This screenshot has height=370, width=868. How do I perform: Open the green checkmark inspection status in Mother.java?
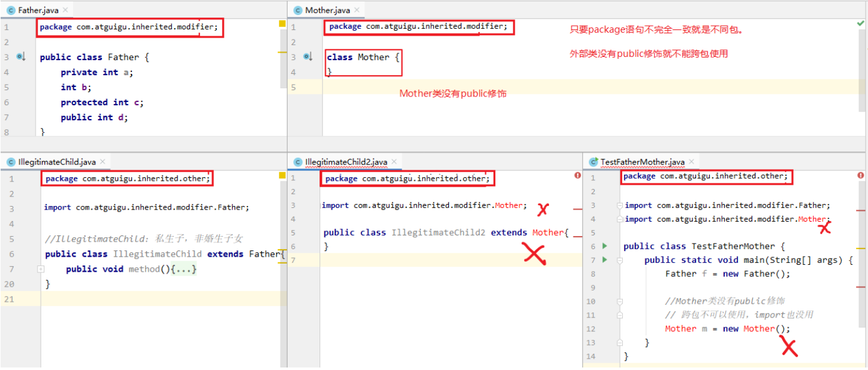pyautogui.click(x=861, y=23)
